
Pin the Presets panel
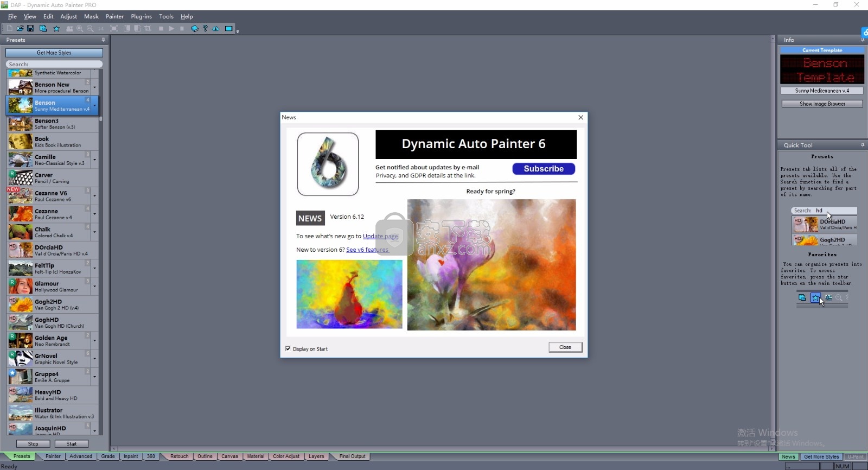(x=103, y=40)
